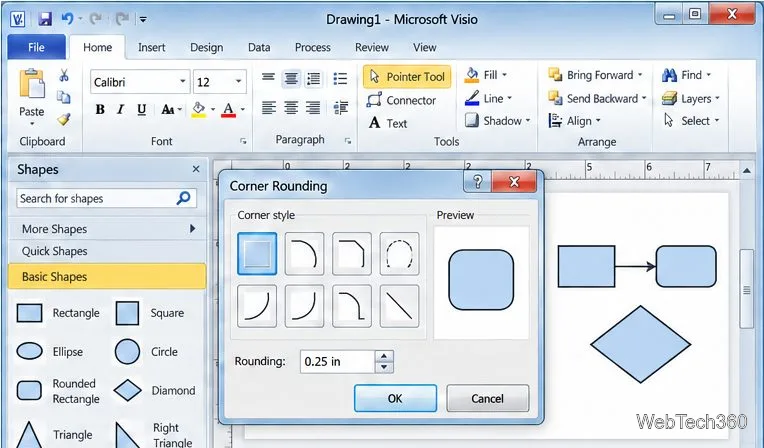Image resolution: width=764 pixels, height=448 pixels.
Task: Click the Rounding 0.25 in field
Action: coord(337,362)
